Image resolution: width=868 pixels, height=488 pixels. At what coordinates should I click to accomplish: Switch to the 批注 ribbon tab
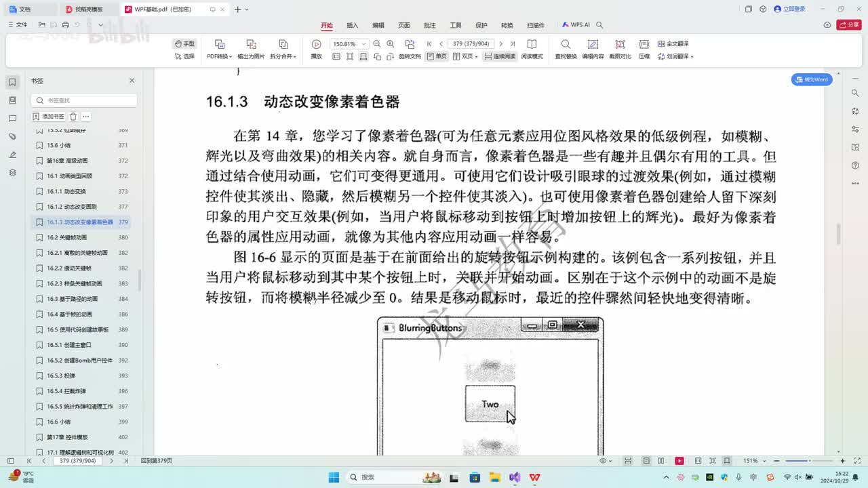[430, 25]
